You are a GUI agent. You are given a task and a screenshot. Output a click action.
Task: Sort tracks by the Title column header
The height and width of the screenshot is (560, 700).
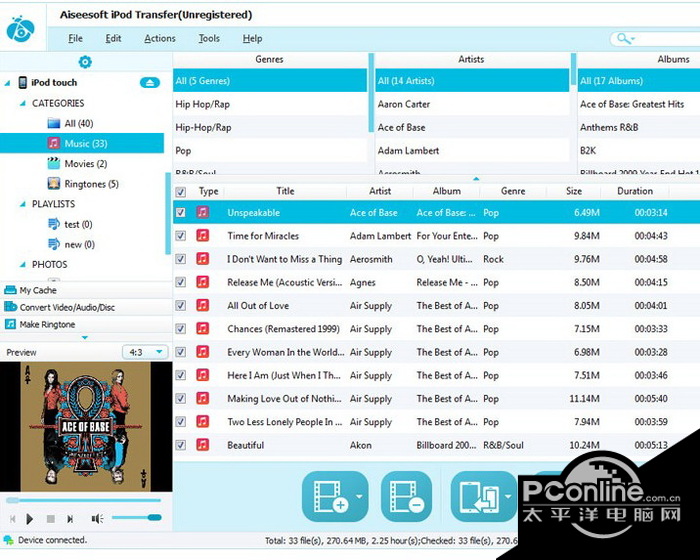285,191
